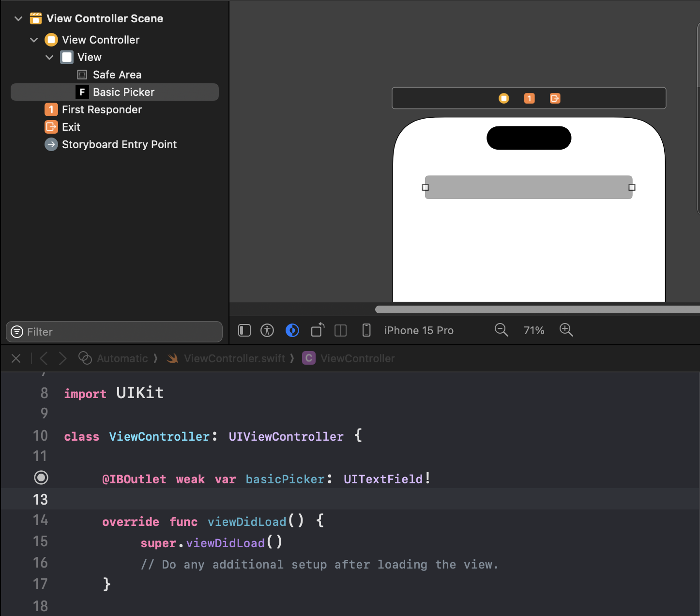
Task: Go forward in assistant editor history
Action: coord(62,358)
